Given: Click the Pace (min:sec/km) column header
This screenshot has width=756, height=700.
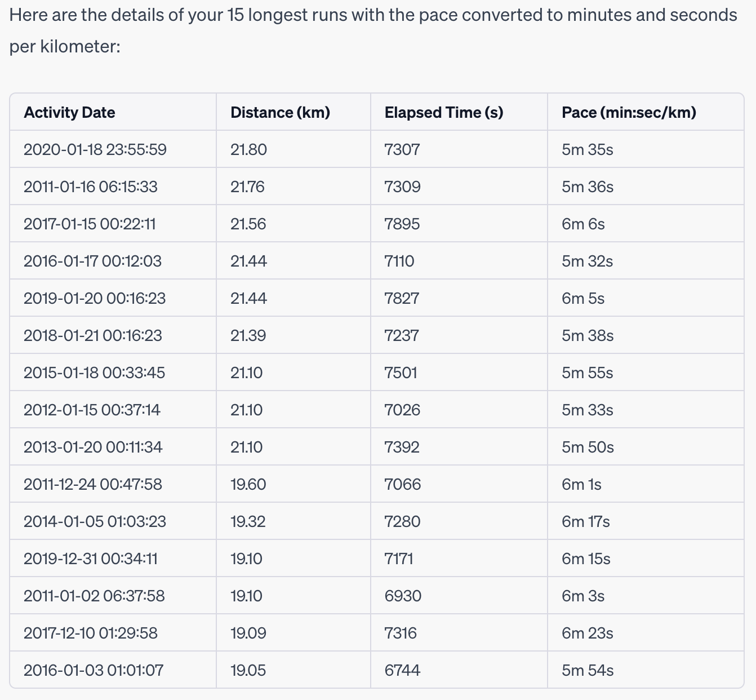Looking at the screenshot, I should (629, 113).
